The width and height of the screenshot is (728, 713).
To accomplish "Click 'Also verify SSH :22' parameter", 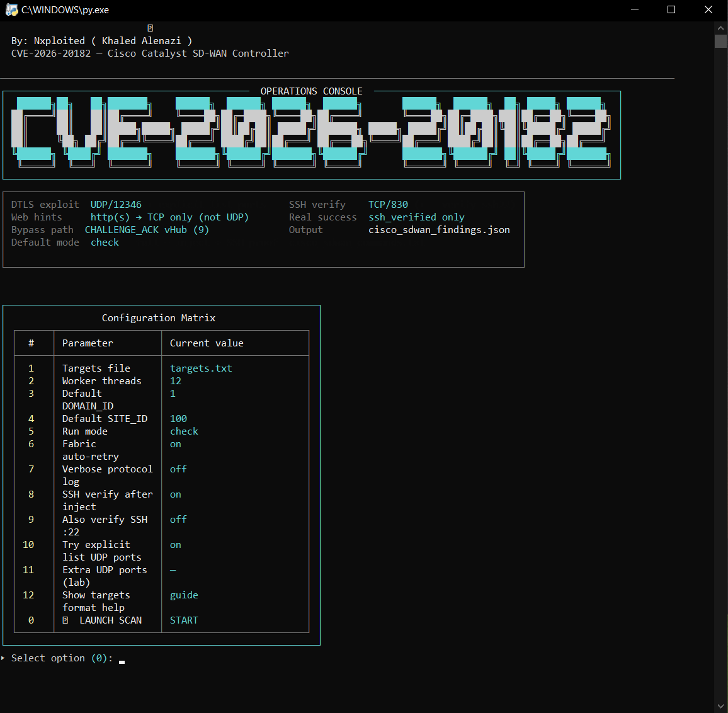I will (x=105, y=525).
